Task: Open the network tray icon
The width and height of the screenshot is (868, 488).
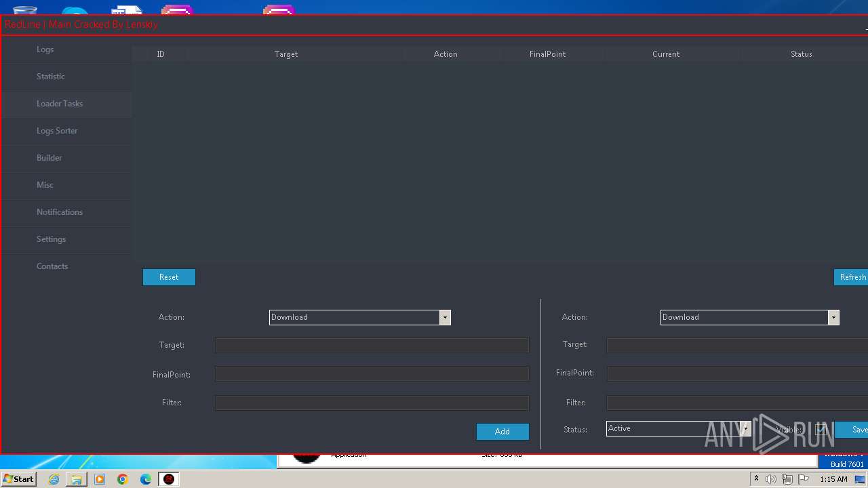Action: pyautogui.click(x=787, y=479)
